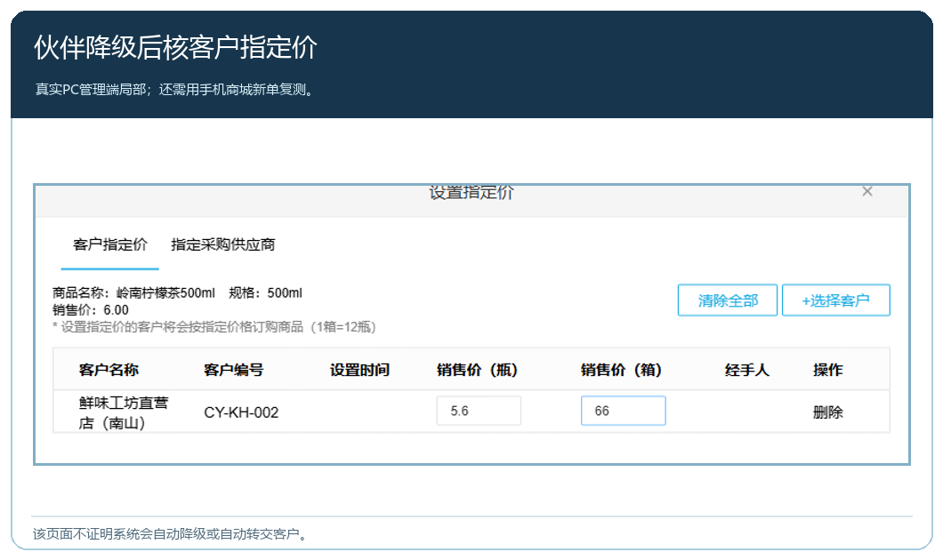Click the heading 伙伴降级后核客户指定价
Screen dimensions: 943x560
click(175, 47)
